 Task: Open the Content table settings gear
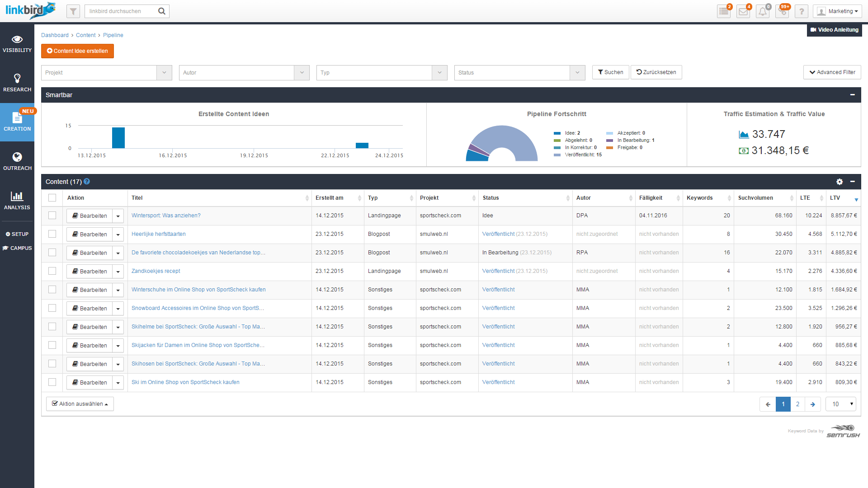click(840, 182)
